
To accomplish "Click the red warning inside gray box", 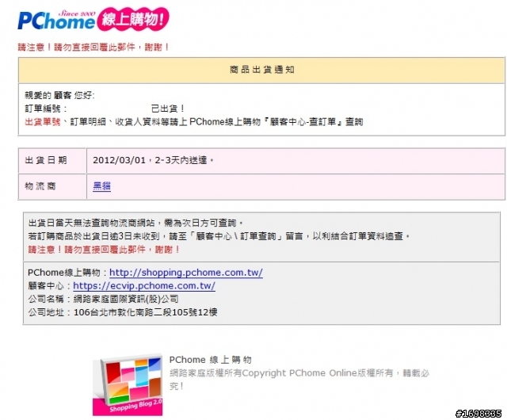I will [x=104, y=250].
